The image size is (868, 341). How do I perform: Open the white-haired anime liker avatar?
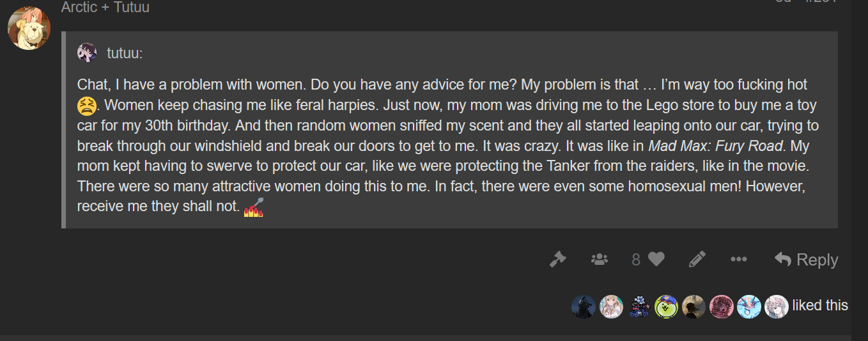pyautogui.click(x=777, y=306)
